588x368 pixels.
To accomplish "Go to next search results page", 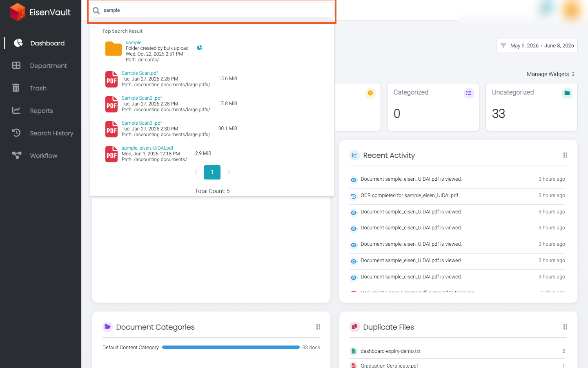I will (x=229, y=173).
